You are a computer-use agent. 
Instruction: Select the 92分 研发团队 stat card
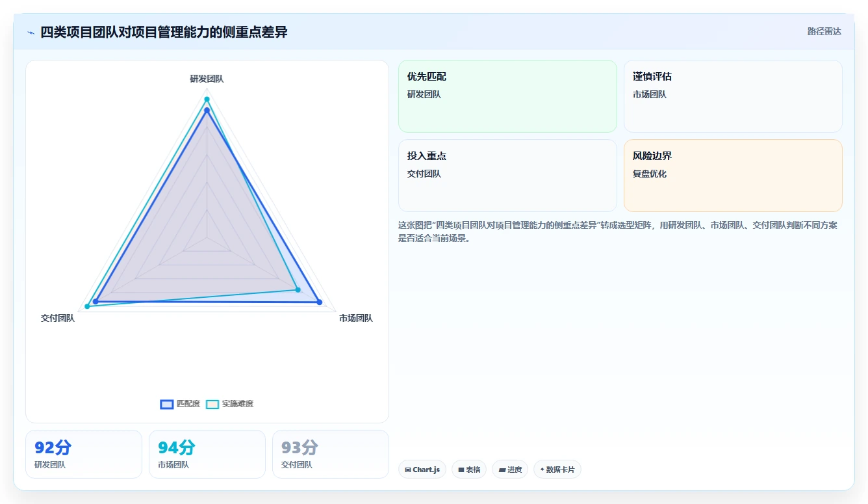pyautogui.click(x=84, y=454)
